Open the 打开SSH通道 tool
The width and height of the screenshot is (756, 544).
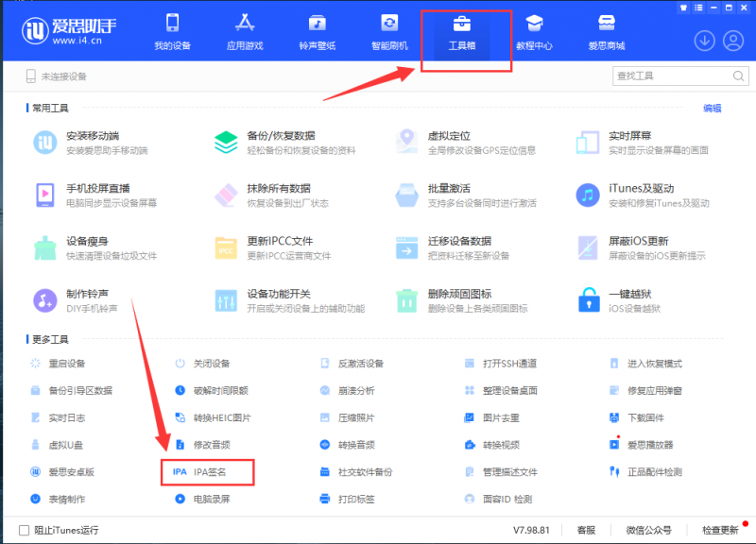(501, 364)
